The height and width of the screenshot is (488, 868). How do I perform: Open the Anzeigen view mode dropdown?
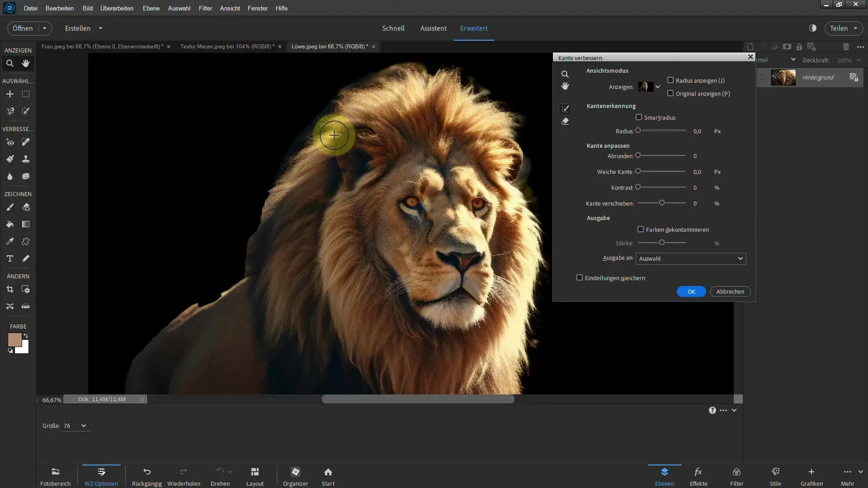tap(658, 87)
